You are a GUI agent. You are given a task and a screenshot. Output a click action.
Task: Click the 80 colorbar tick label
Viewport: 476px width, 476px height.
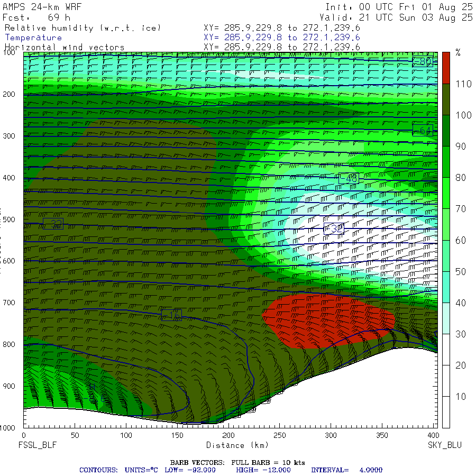click(461, 178)
